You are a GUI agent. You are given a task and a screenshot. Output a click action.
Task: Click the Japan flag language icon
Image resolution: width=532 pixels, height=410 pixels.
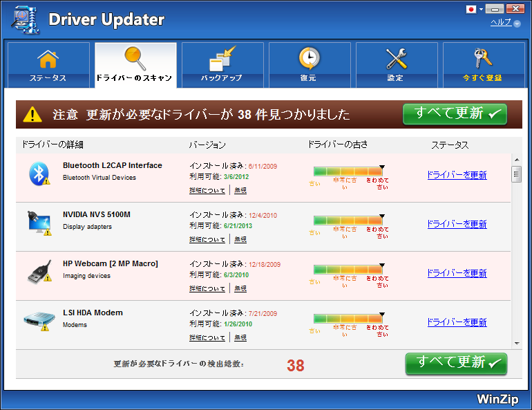coord(471,9)
